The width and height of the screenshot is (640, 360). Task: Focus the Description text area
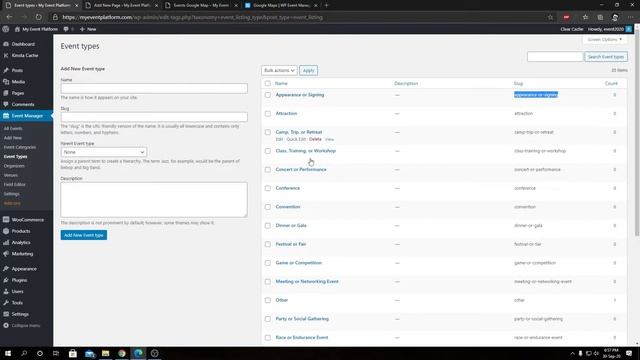154,200
